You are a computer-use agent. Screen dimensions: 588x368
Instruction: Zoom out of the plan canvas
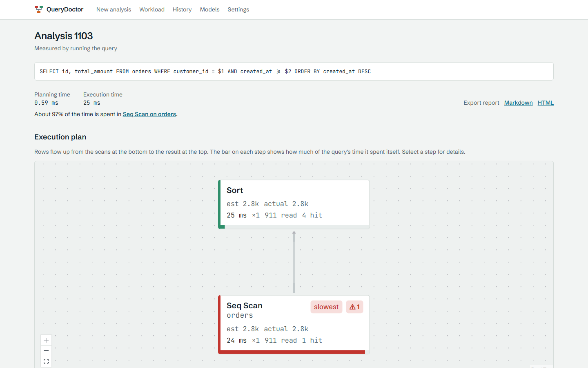pos(46,351)
